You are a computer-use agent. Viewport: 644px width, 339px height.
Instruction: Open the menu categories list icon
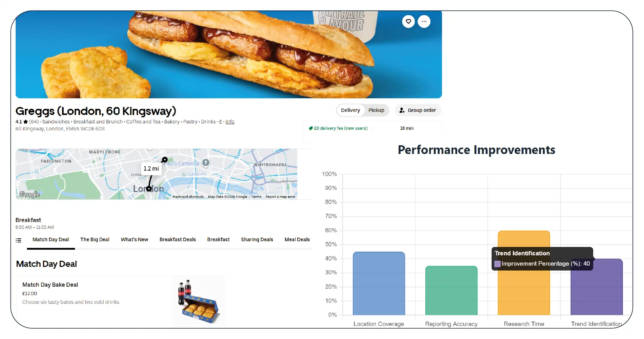point(18,240)
